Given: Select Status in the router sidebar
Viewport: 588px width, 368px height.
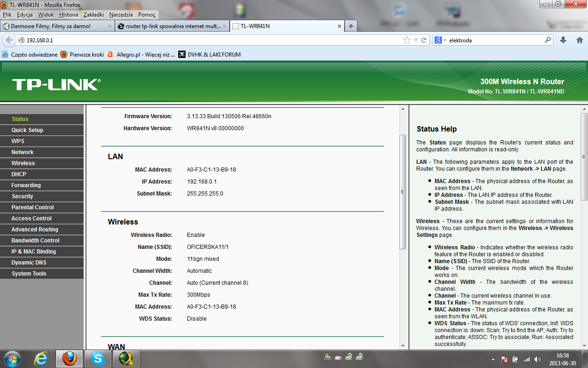Looking at the screenshot, I should [42, 119].
